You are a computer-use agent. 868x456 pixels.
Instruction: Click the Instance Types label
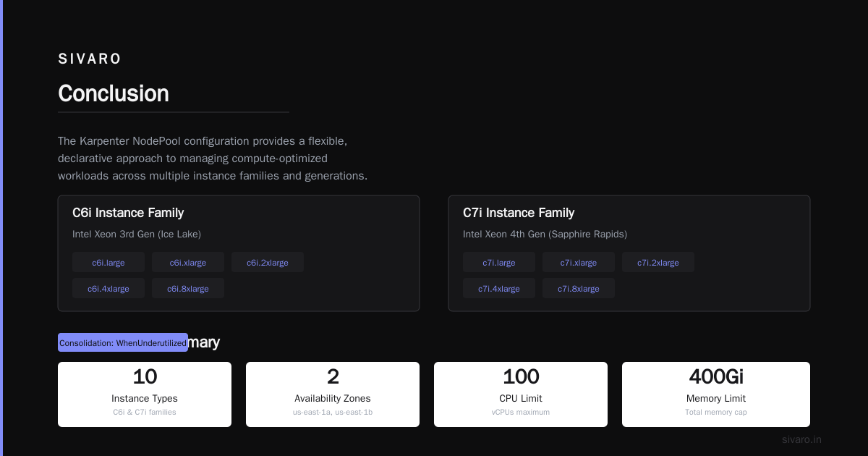[145, 399]
